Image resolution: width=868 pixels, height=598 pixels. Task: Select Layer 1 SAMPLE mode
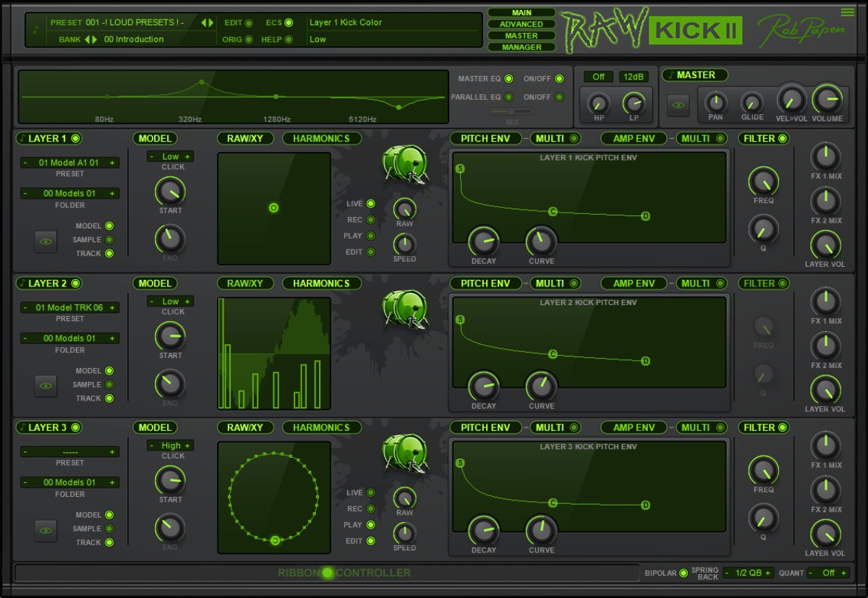pos(109,240)
